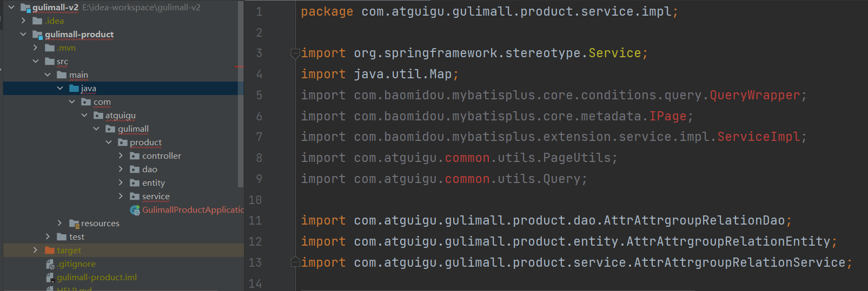Screen dimensions: 868x291
Task: Expand the .mvn folder
Action: (x=35, y=48)
